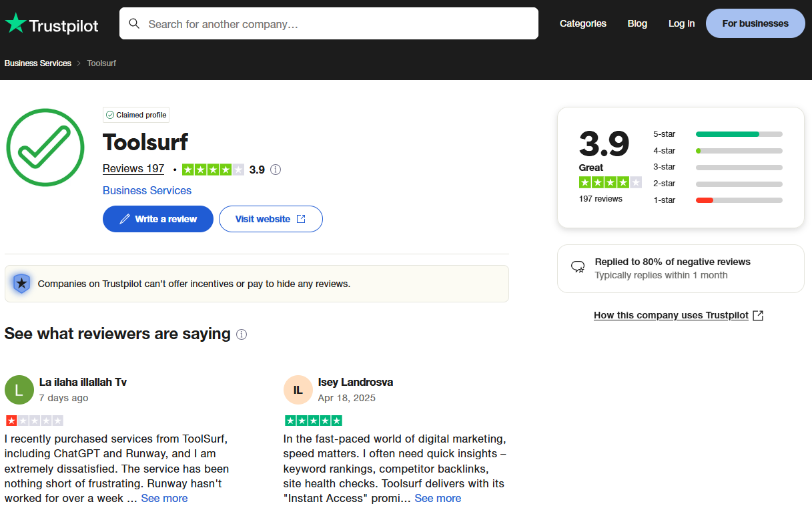812x508 pixels.
Task: Click the Apr 18, 2025 date
Action: (347, 398)
